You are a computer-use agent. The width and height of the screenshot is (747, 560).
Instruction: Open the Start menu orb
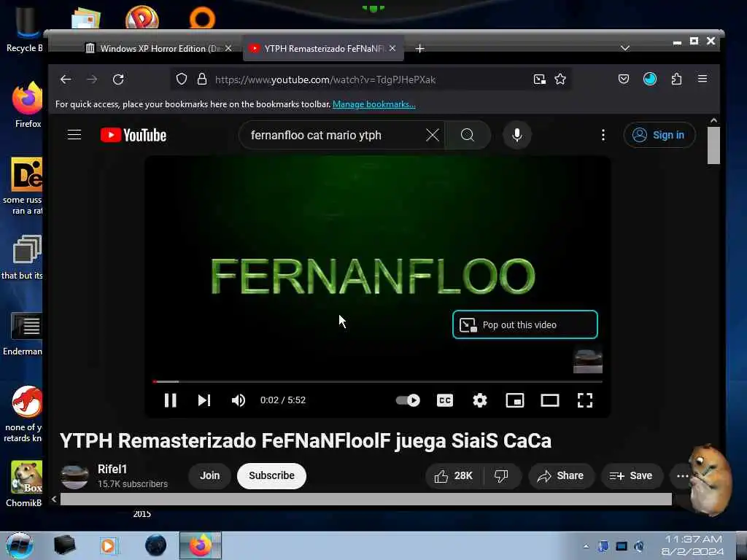pyautogui.click(x=19, y=545)
